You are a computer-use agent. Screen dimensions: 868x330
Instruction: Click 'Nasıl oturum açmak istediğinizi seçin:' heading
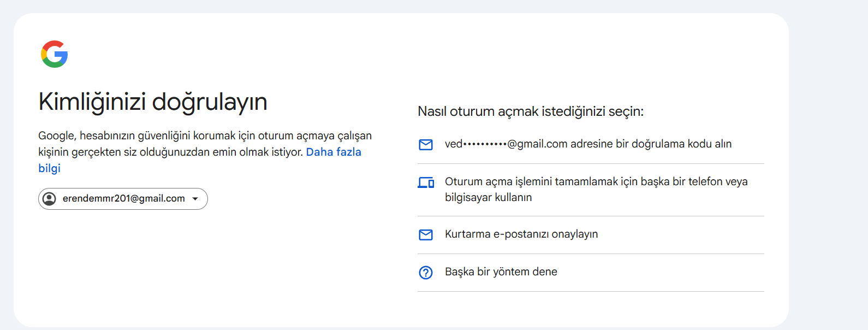pyautogui.click(x=531, y=111)
